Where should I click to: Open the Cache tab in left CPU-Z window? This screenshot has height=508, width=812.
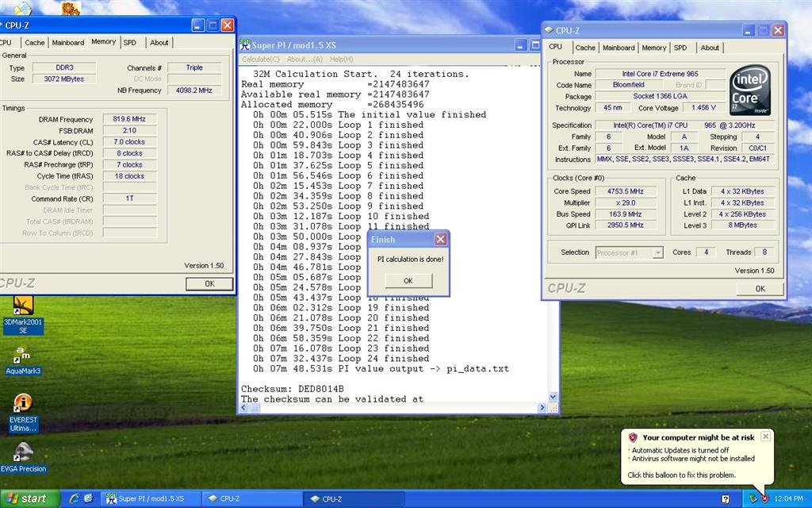pos(35,43)
